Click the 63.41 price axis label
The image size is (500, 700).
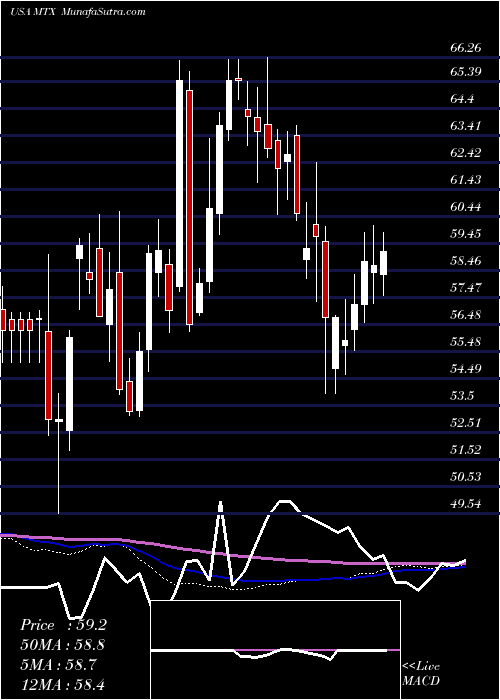click(x=466, y=126)
